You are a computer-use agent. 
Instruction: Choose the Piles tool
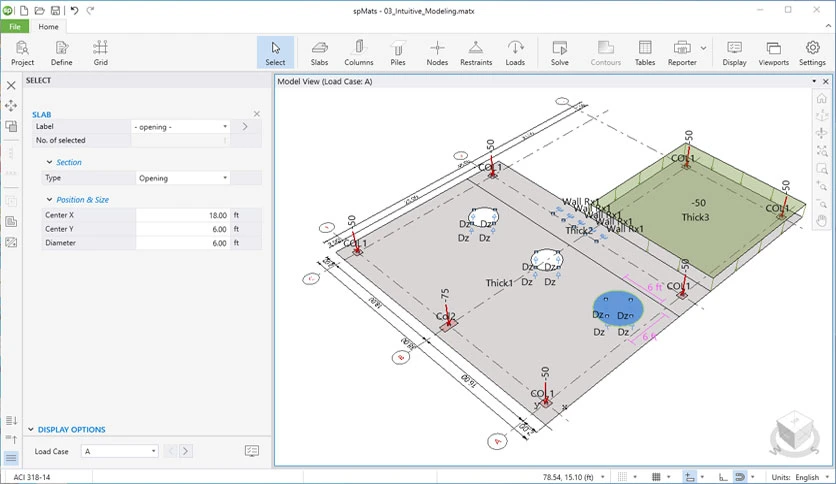tap(398, 53)
